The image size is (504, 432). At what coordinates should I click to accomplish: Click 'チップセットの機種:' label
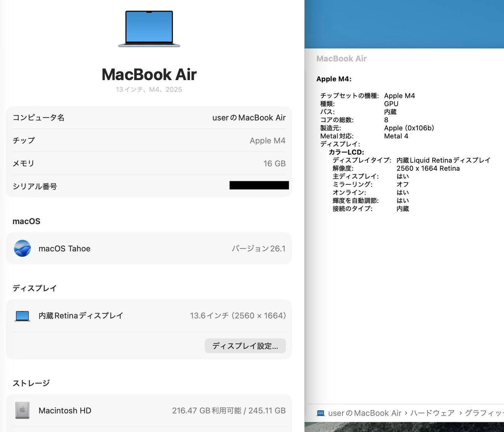click(x=349, y=96)
